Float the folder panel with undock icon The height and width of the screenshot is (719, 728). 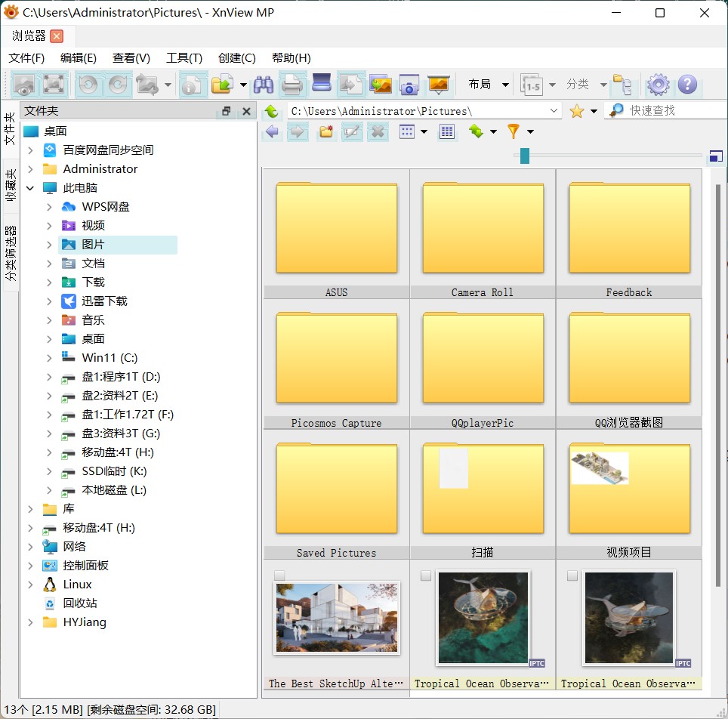226,111
